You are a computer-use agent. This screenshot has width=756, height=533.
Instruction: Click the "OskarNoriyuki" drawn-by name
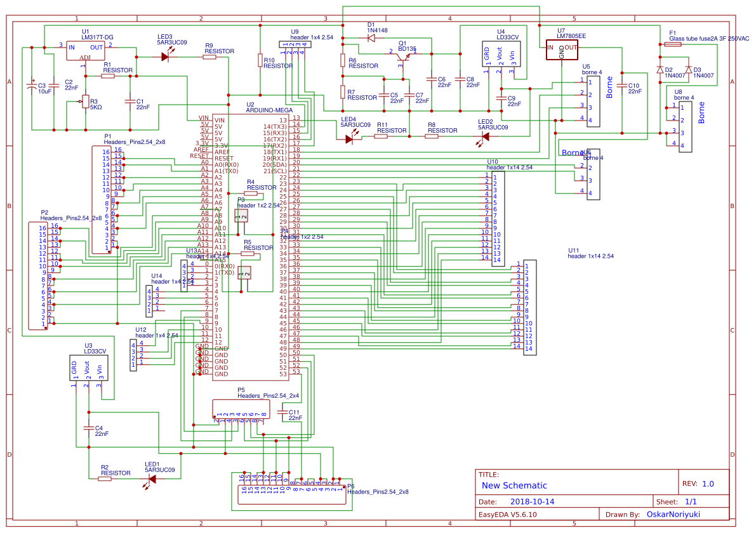pyautogui.click(x=673, y=514)
